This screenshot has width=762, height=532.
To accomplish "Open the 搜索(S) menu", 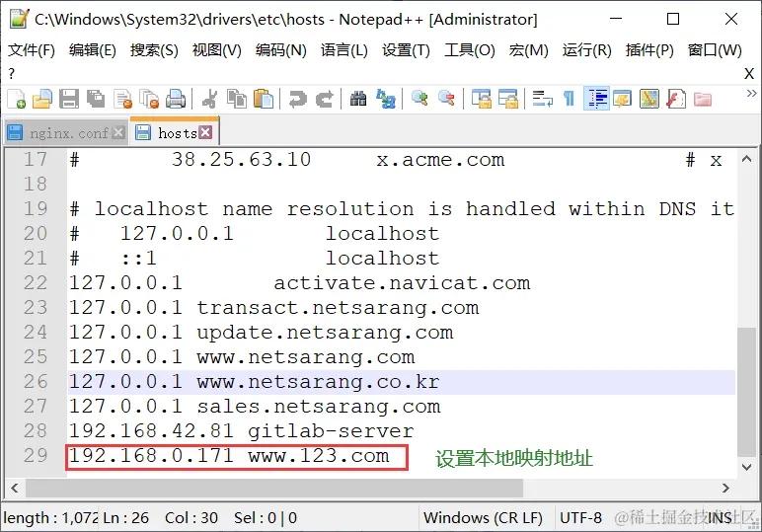I will click(x=154, y=50).
